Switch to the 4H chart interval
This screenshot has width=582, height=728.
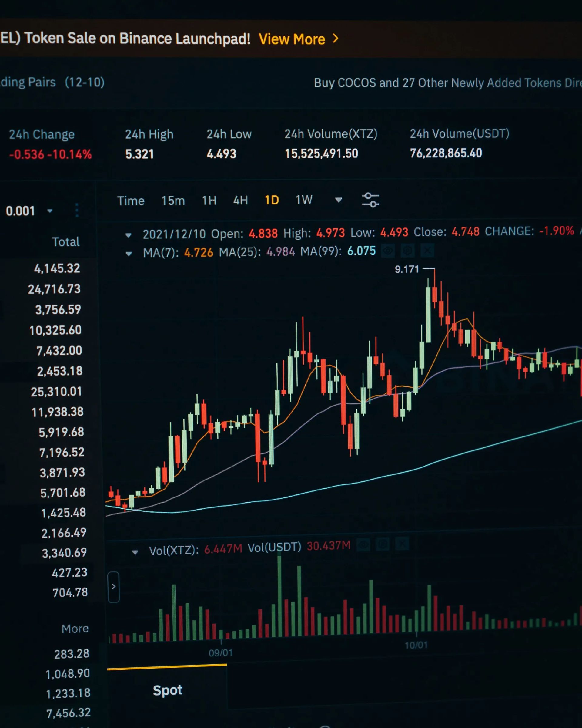click(x=240, y=200)
